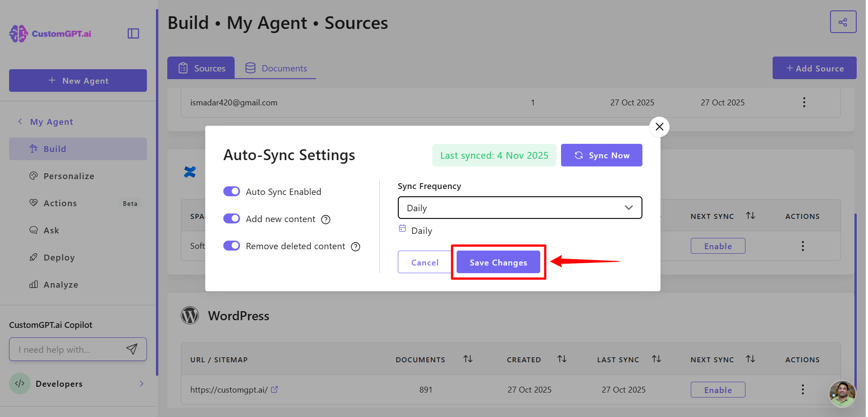
Task: Sort WordPress table by Next Sync
Action: tap(750, 359)
